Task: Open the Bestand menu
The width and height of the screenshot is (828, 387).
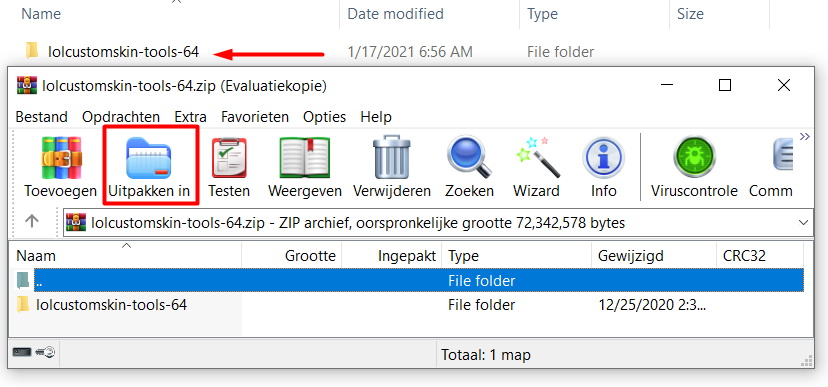Action: [x=42, y=117]
